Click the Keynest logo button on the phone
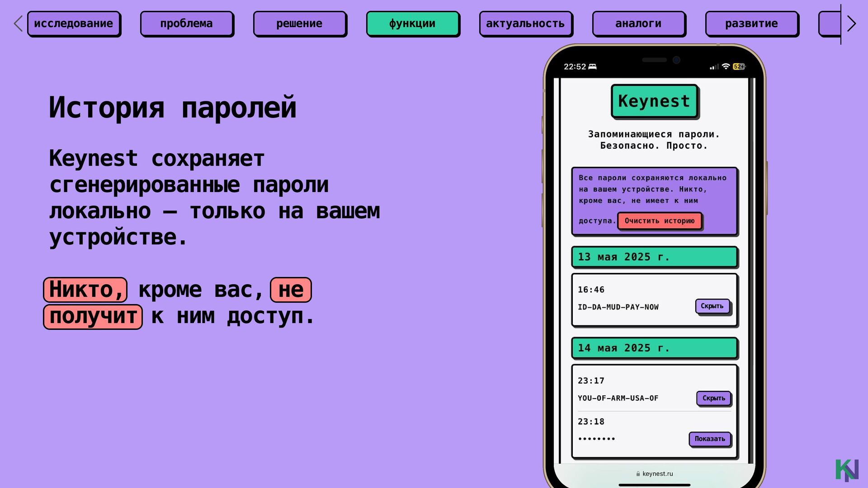This screenshot has width=868, height=488. click(x=654, y=101)
